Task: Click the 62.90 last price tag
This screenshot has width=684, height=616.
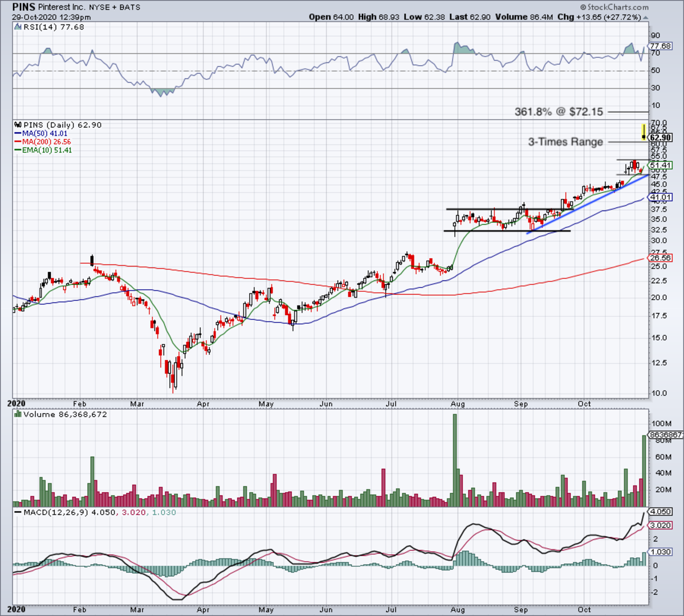Action: click(x=661, y=137)
